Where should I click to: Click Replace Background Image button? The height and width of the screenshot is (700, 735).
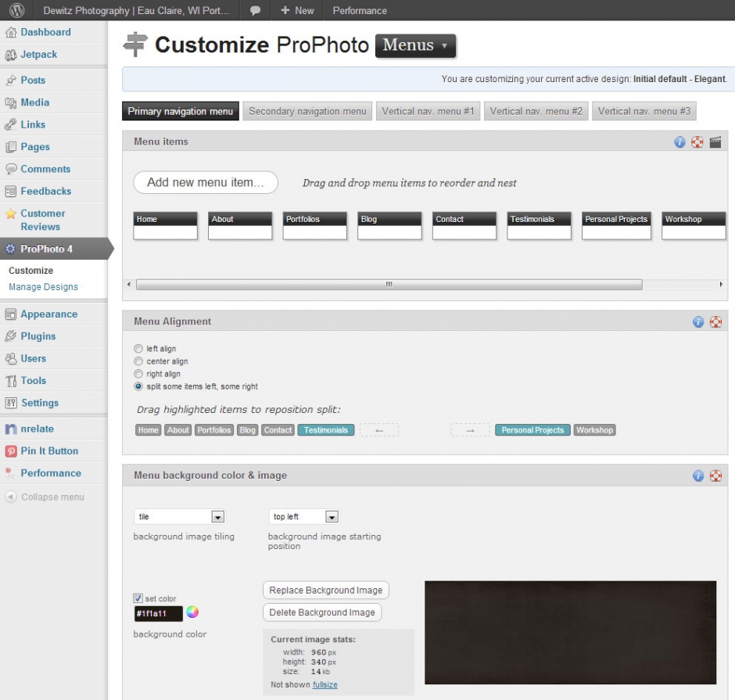[326, 591]
